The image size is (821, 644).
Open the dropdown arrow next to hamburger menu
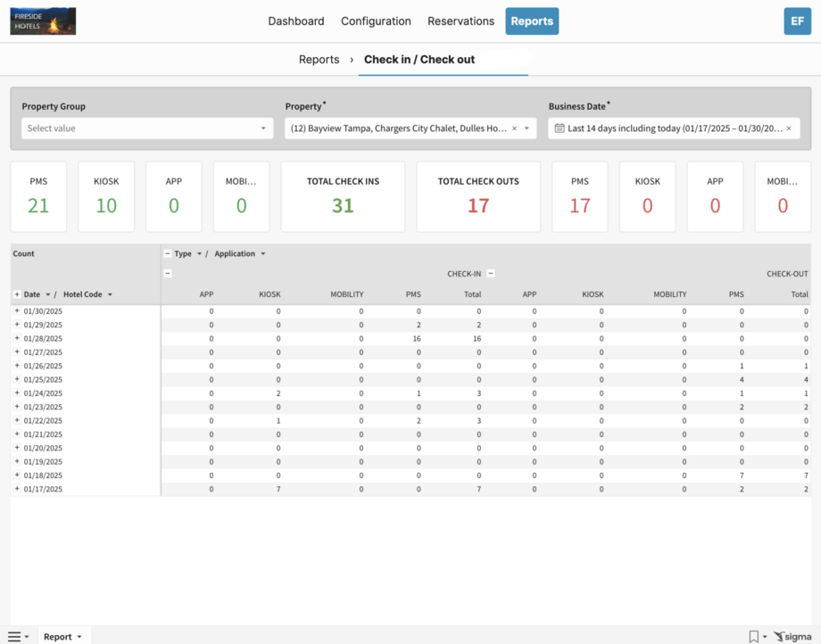click(27, 637)
